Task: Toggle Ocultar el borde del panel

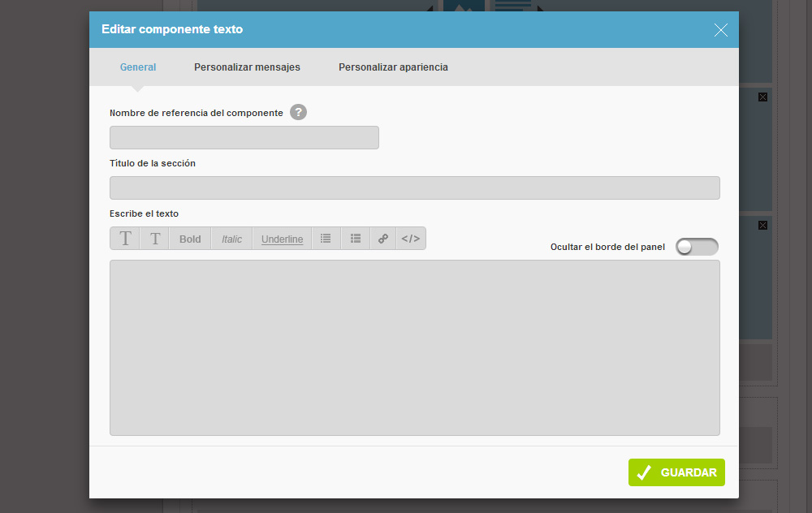Action: coord(697,247)
